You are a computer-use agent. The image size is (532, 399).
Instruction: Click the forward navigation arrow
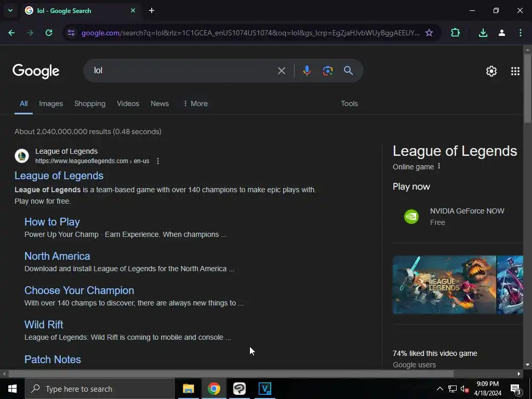pyautogui.click(x=30, y=33)
